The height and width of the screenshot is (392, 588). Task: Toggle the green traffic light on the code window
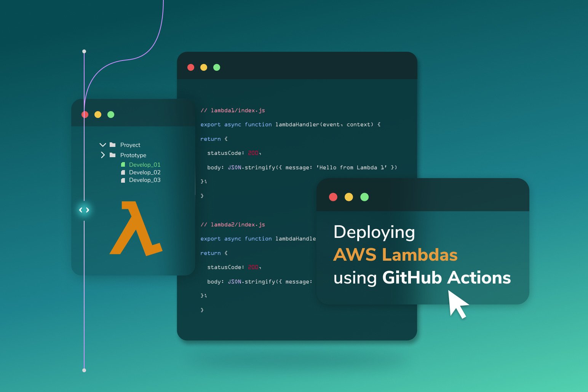(x=217, y=67)
